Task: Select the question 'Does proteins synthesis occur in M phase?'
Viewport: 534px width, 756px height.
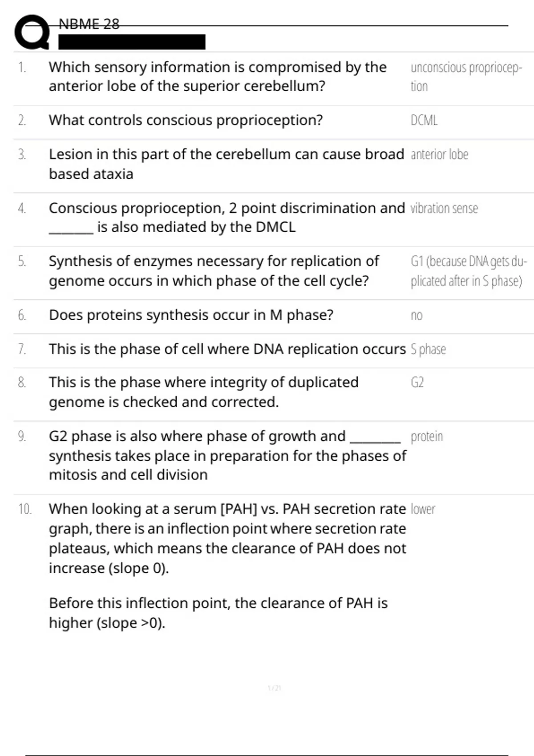Action: 191,315
